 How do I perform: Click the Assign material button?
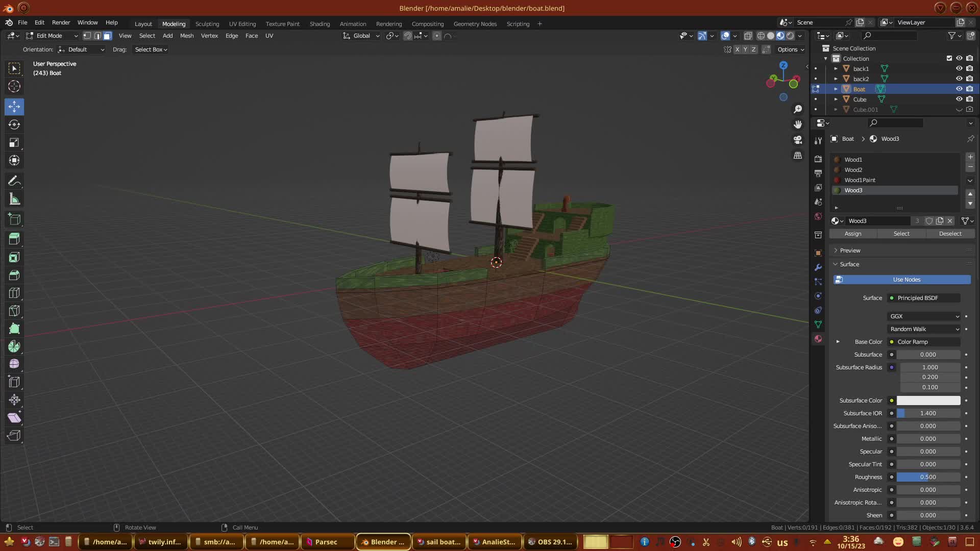(x=852, y=234)
